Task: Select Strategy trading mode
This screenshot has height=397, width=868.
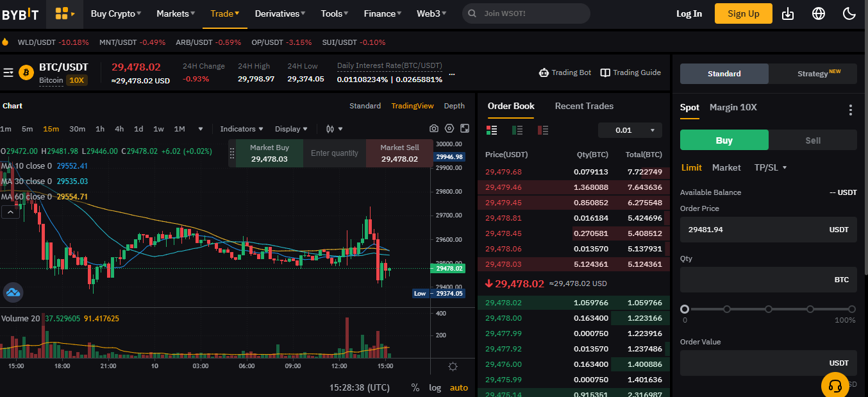Action: click(813, 74)
